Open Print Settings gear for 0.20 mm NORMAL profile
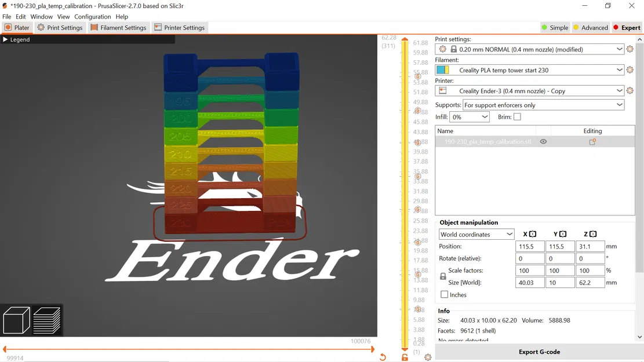This screenshot has width=644, height=362. click(630, 49)
